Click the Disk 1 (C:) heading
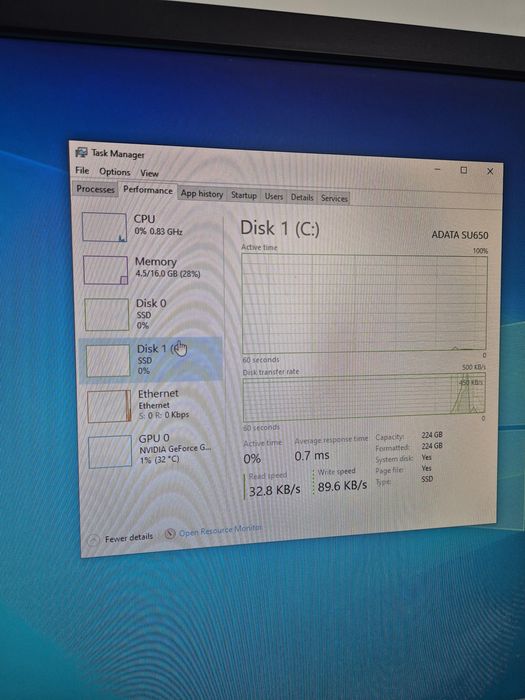This screenshot has height=700, width=525. pos(280,229)
